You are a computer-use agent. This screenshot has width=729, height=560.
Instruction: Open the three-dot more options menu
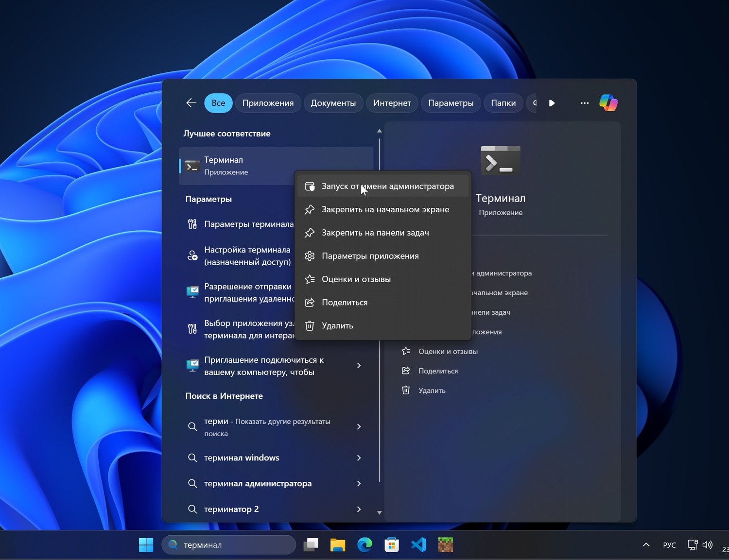585,103
